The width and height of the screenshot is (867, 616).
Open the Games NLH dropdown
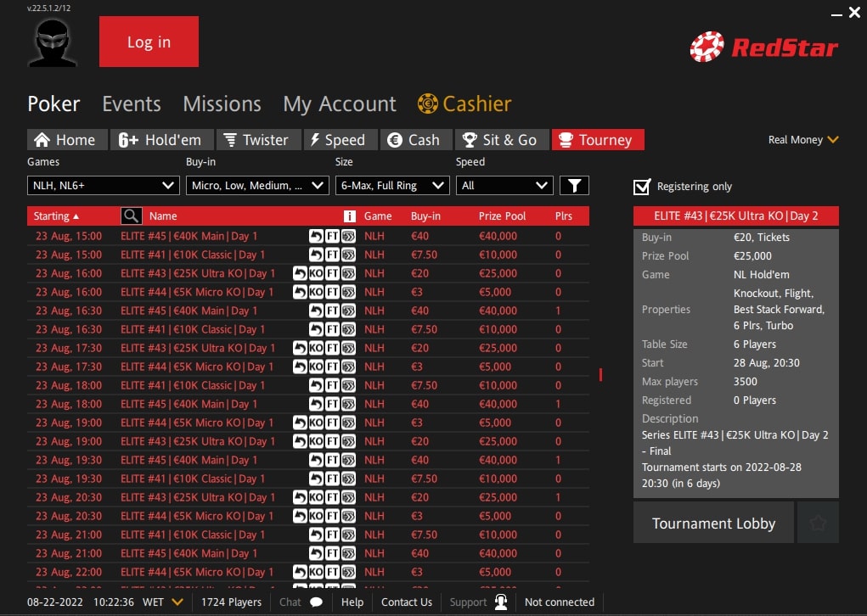tap(102, 184)
